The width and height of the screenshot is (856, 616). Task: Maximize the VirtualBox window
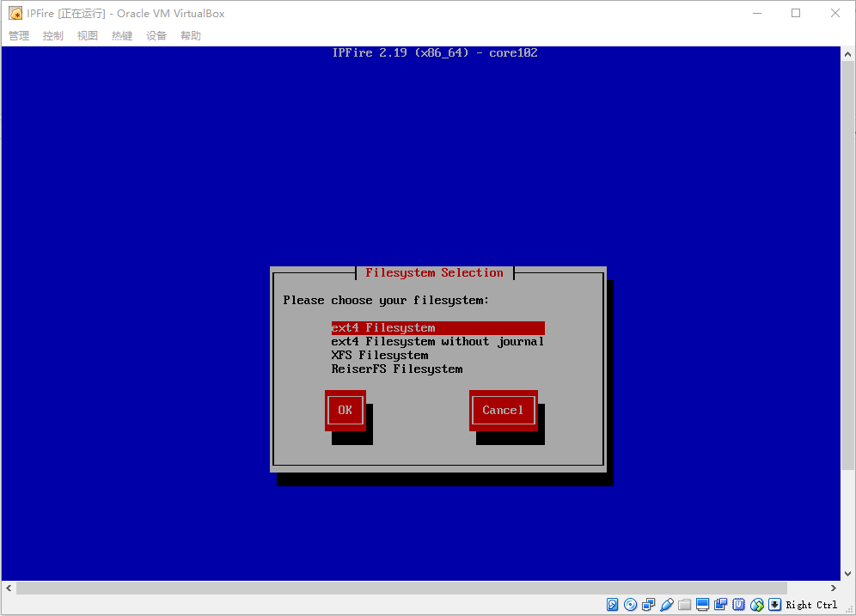coord(796,13)
